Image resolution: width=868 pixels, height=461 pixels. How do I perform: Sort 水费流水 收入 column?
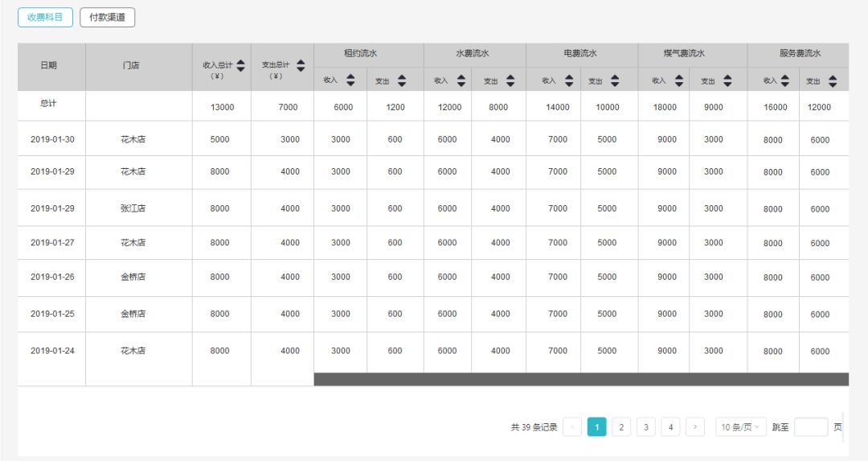pyautogui.click(x=461, y=81)
